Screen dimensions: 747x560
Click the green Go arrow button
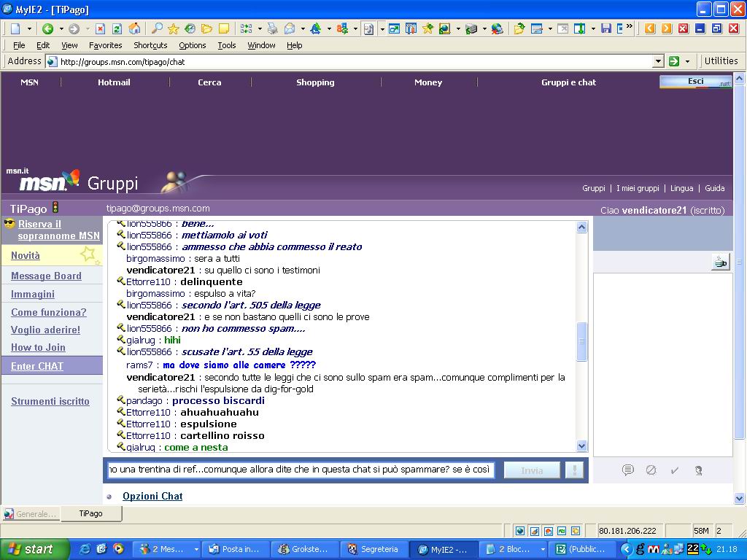(x=674, y=61)
